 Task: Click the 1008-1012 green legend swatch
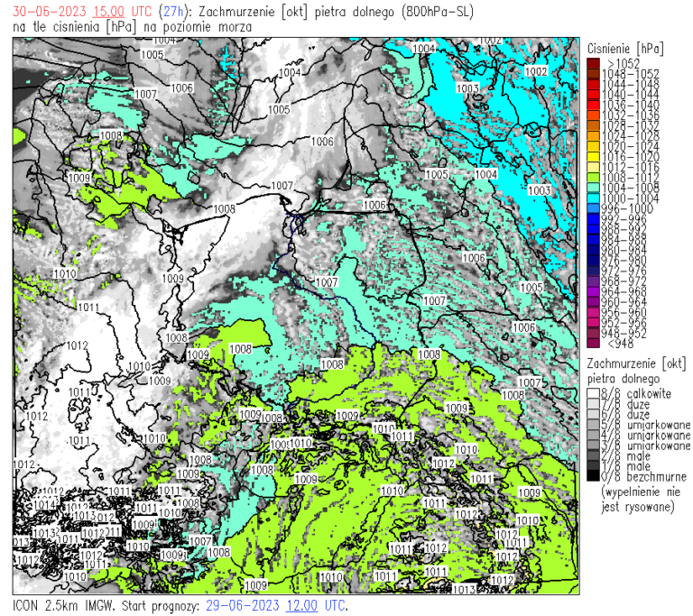591,177
